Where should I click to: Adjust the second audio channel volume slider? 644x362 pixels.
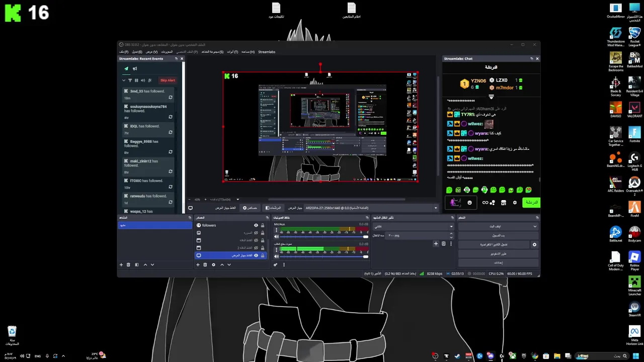coord(324,256)
